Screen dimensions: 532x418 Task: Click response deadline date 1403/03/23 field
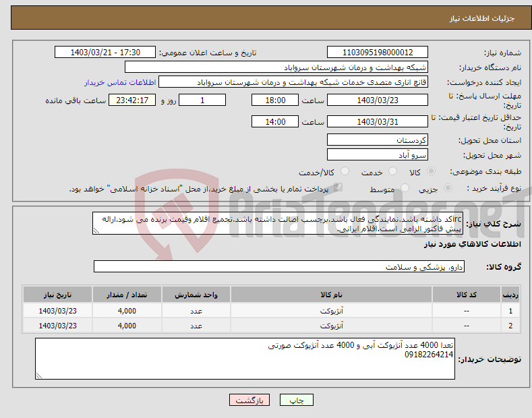coord(378,100)
